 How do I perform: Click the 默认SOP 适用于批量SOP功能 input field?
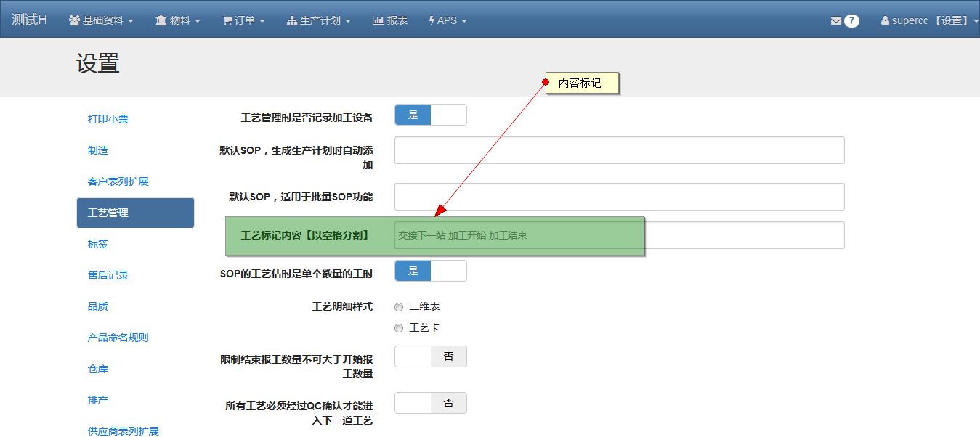tap(619, 197)
